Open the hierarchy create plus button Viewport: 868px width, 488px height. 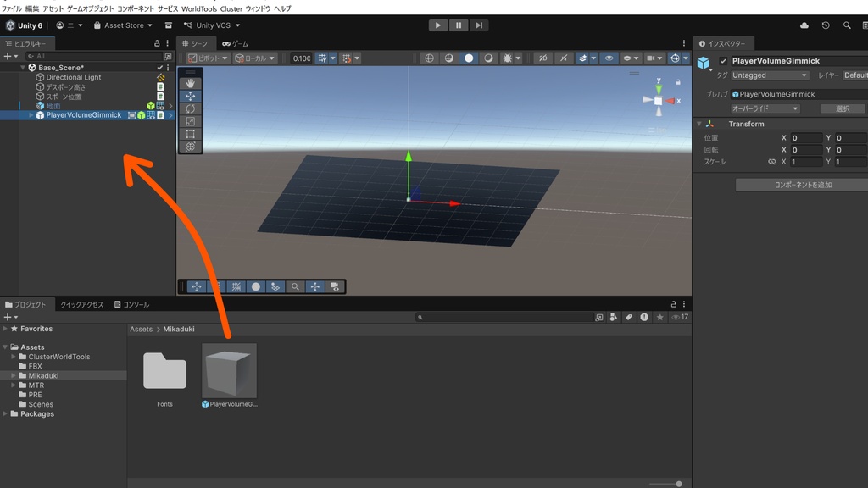[10, 57]
